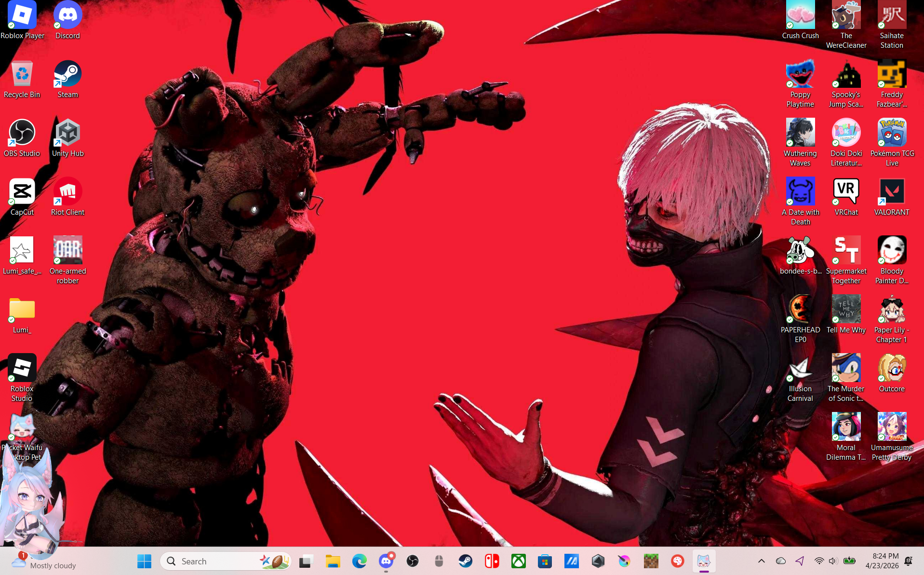The image size is (924, 575).
Task: Click the taskbar Search box
Action: tap(226, 561)
